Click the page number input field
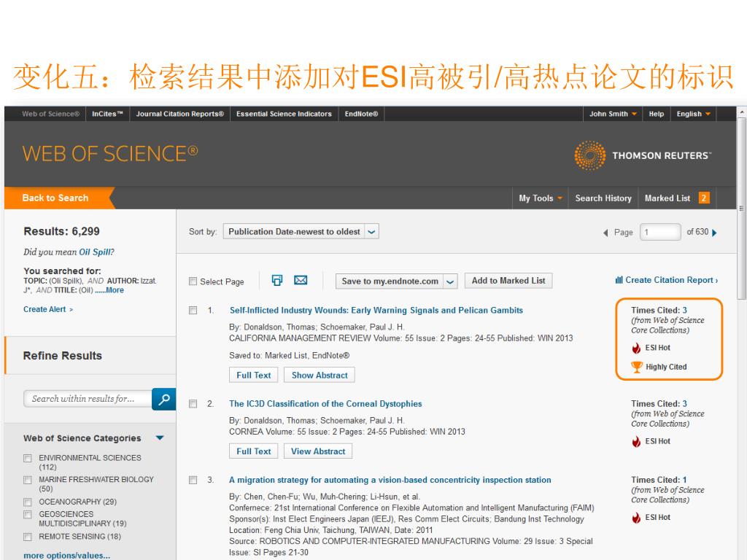 tap(660, 232)
